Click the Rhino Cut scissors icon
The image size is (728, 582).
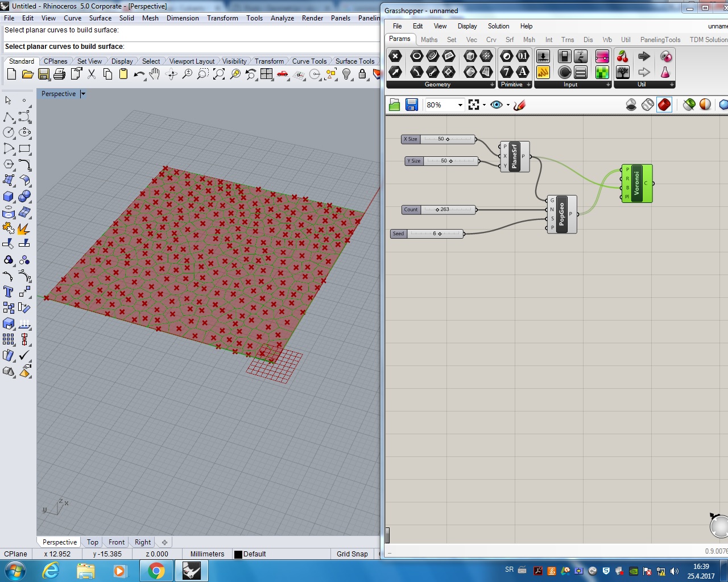tap(92, 74)
